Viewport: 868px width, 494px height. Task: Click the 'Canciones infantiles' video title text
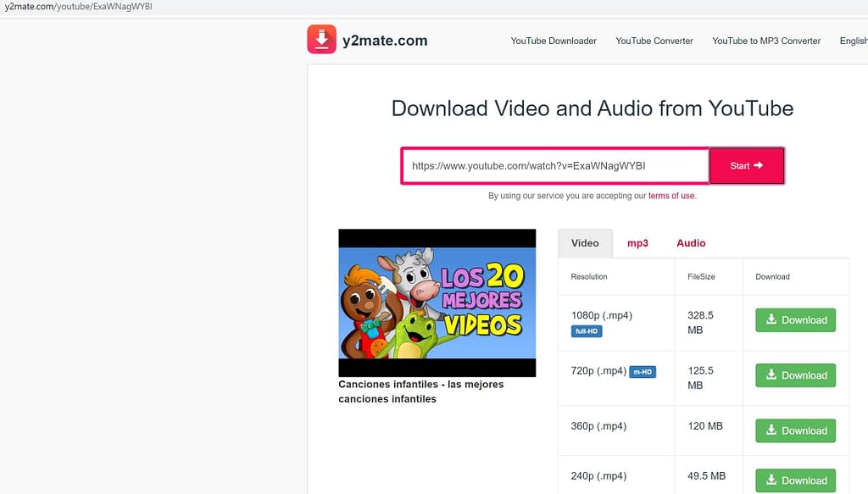[x=420, y=391]
